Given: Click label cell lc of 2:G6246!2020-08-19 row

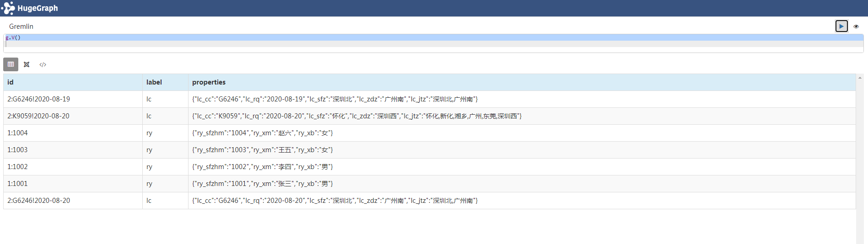Looking at the screenshot, I should (x=165, y=99).
